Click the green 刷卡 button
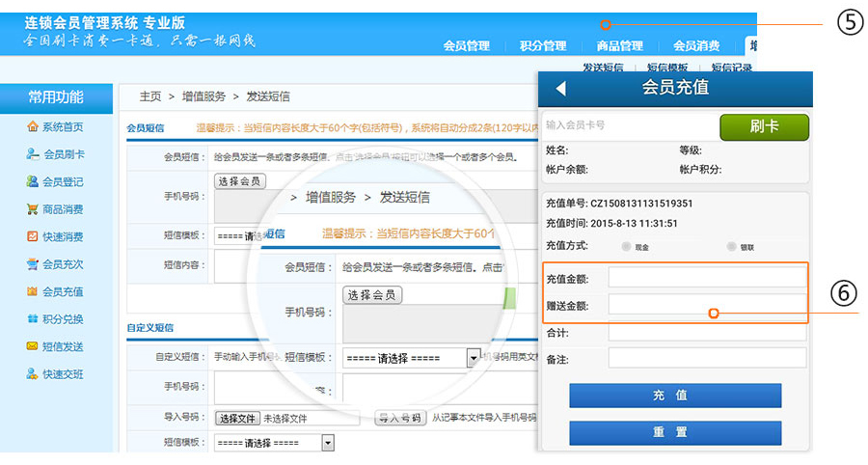The width and height of the screenshot is (868, 465). point(764,127)
